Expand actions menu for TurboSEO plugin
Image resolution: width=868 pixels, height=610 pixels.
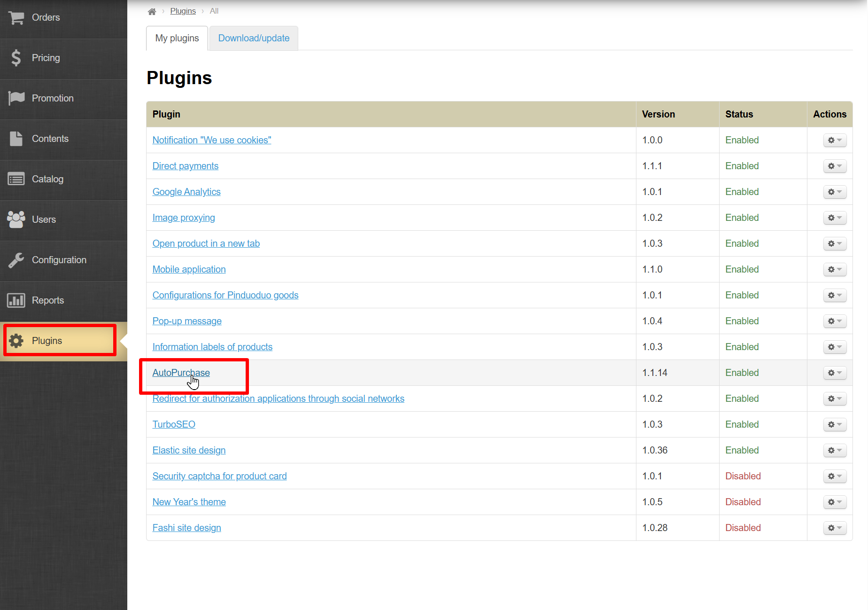pos(834,424)
